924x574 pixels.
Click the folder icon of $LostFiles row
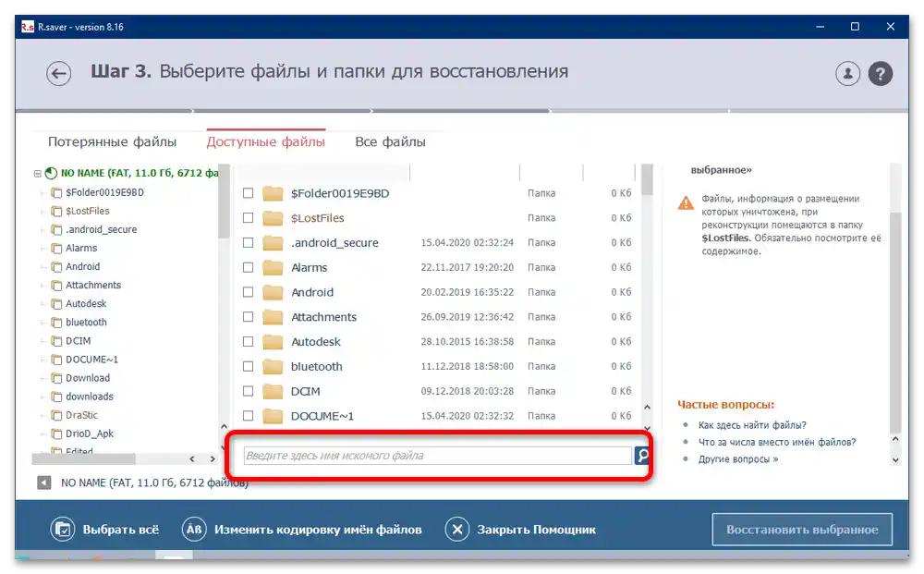(x=273, y=218)
